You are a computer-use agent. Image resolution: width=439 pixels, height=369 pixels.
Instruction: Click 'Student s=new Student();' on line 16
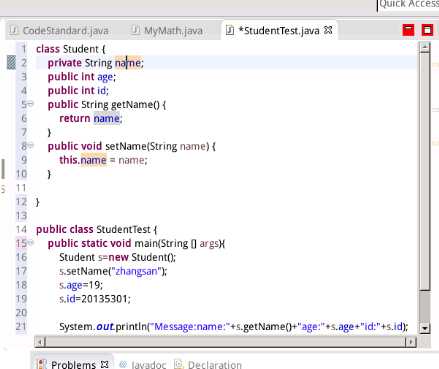point(117,257)
